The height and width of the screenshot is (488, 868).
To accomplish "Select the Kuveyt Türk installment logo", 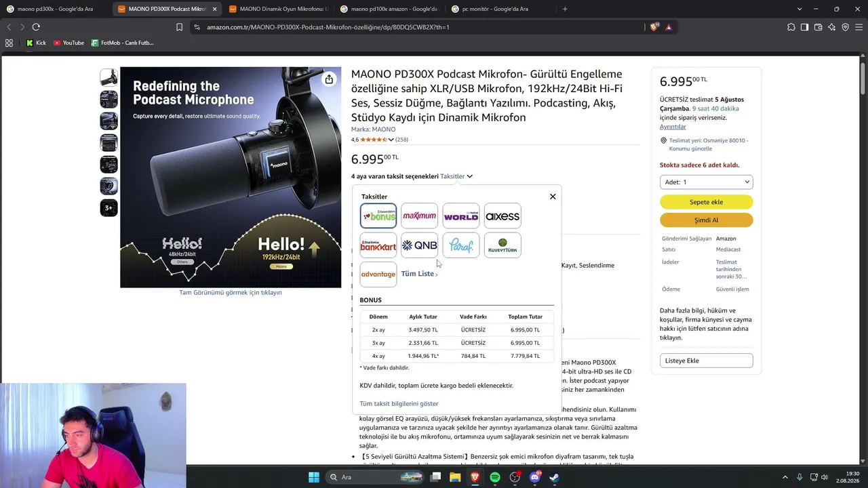I will 502,245.
